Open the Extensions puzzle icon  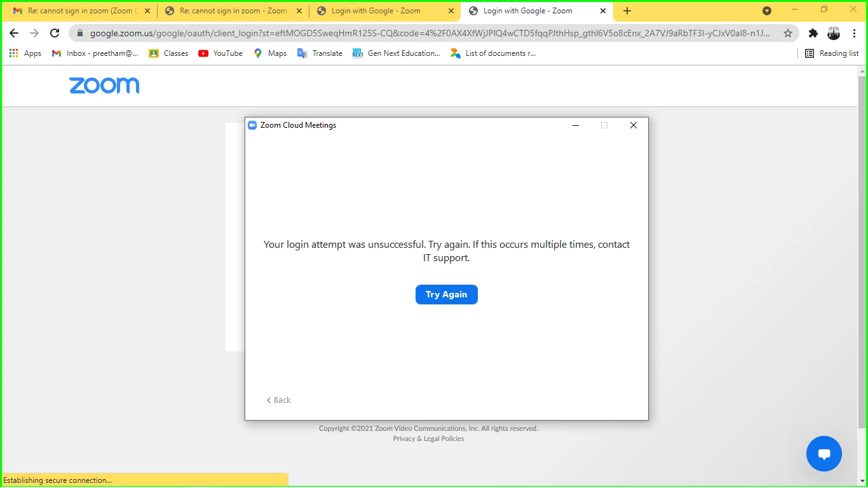[x=813, y=33]
